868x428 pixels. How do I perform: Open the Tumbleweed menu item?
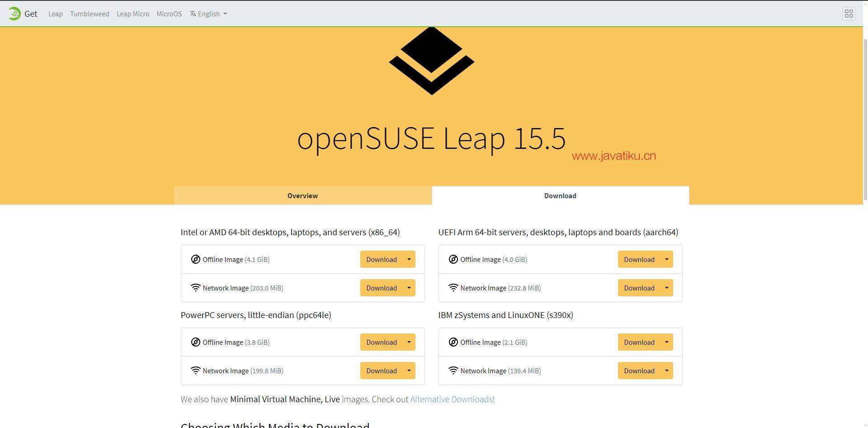pyautogui.click(x=90, y=14)
